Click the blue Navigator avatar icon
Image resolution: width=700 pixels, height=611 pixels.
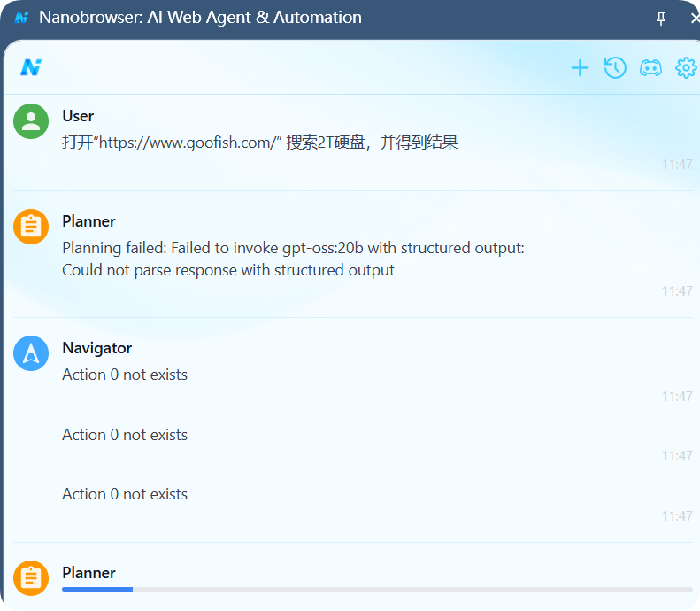pos(31,353)
